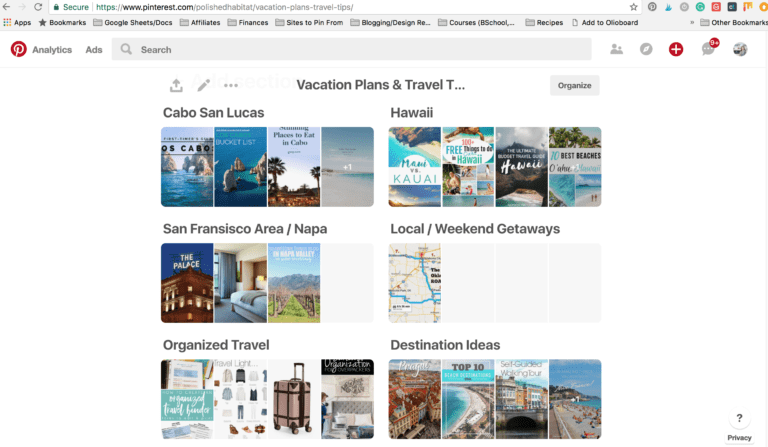This screenshot has width=768, height=447.
Task: Click the Pinterest logo icon
Action: click(x=19, y=49)
